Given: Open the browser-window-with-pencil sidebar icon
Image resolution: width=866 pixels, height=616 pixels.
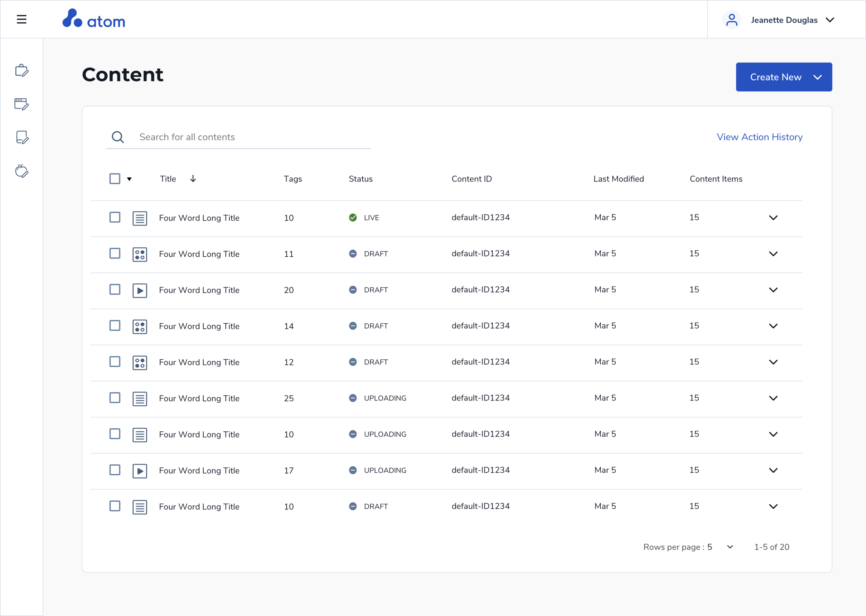Looking at the screenshot, I should pyautogui.click(x=21, y=104).
